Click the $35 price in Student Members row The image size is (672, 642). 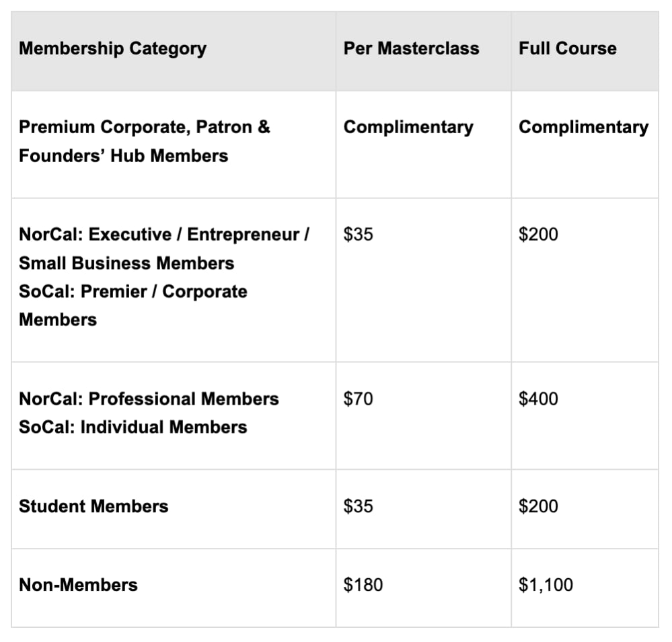point(358,506)
